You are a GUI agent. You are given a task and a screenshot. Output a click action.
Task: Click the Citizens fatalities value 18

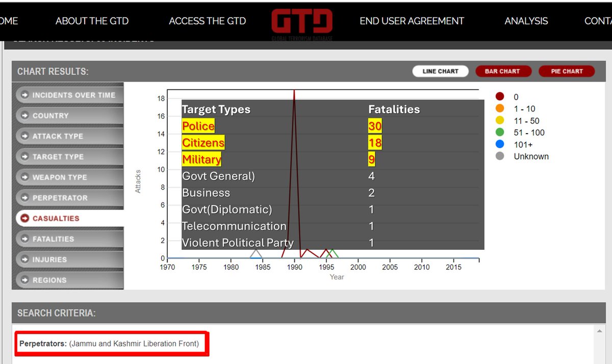tap(375, 143)
